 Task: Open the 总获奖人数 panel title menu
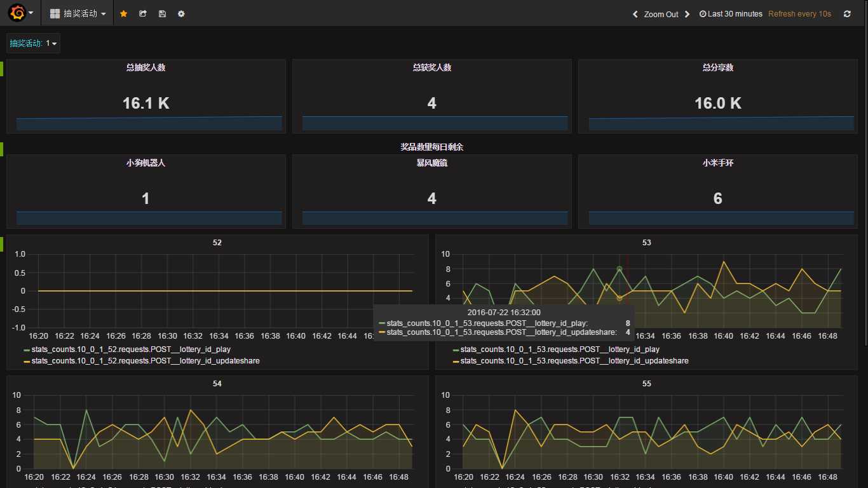point(431,67)
